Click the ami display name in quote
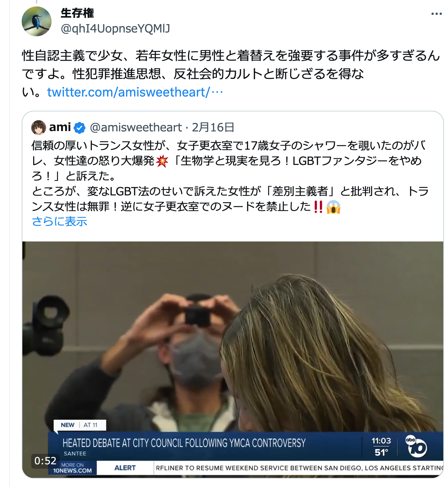Image resolution: width=448 pixels, height=487 pixels. pyautogui.click(x=60, y=127)
